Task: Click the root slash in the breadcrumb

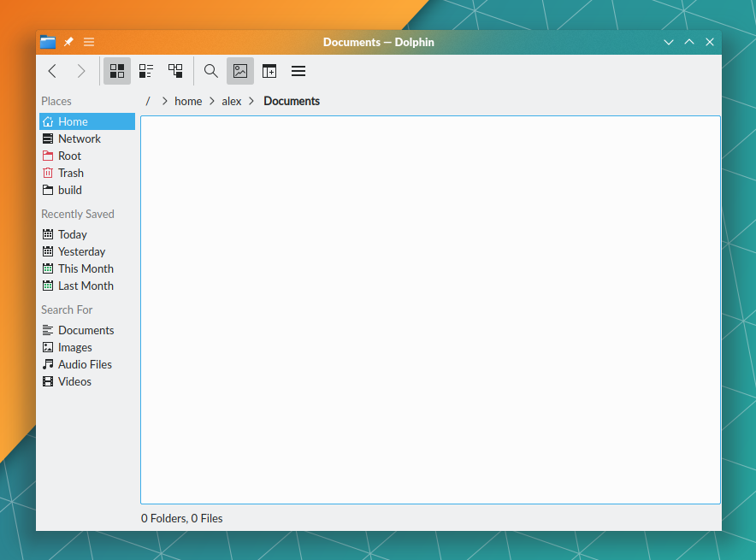Action: (148, 101)
